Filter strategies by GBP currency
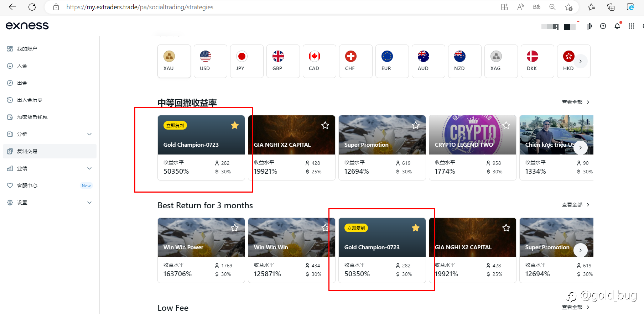This screenshot has width=644, height=314. (283, 61)
